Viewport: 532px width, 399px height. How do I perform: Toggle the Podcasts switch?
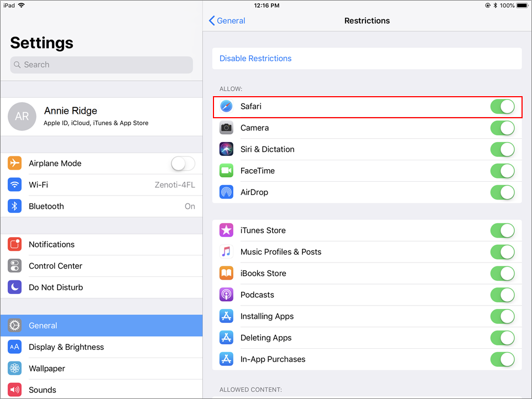[x=503, y=295]
